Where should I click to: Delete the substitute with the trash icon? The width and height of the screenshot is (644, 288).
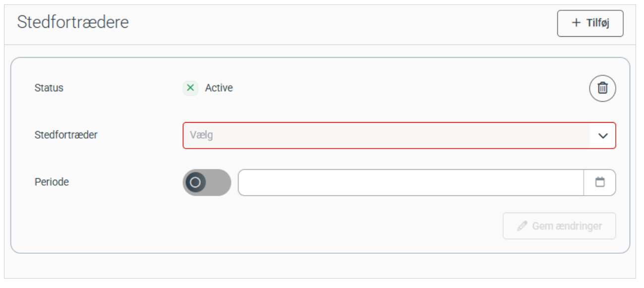pyautogui.click(x=602, y=88)
